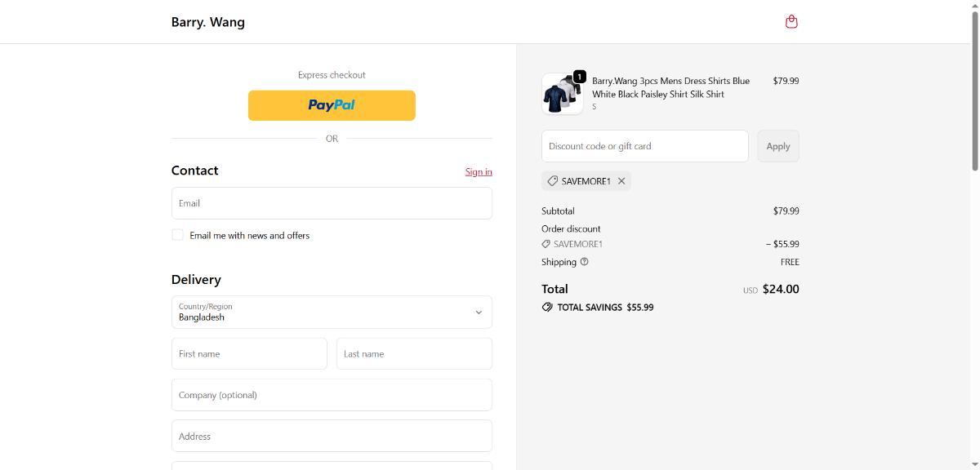This screenshot has height=470, width=980.
Task: Click the dress shirts product thumbnail
Action: tap(562, 95)
